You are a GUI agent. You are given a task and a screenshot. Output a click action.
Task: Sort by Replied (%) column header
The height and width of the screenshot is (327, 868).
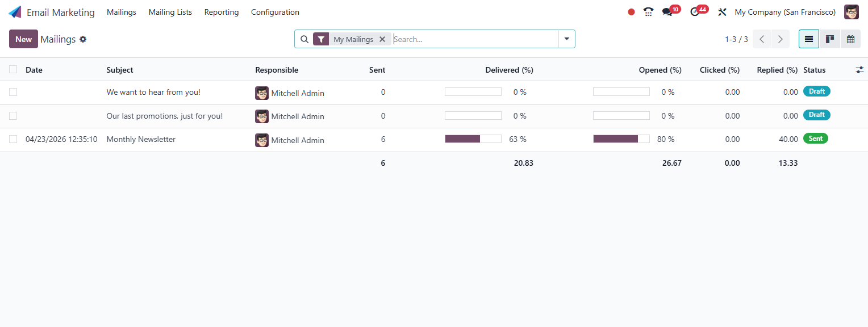coord(777,70)
